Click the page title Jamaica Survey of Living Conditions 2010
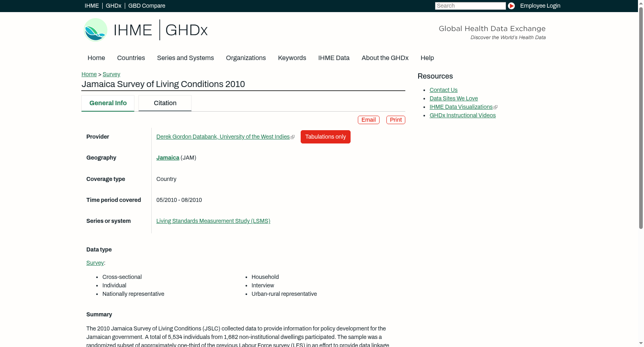This screenshot has width=644, height=347. [x=163, y=84]
